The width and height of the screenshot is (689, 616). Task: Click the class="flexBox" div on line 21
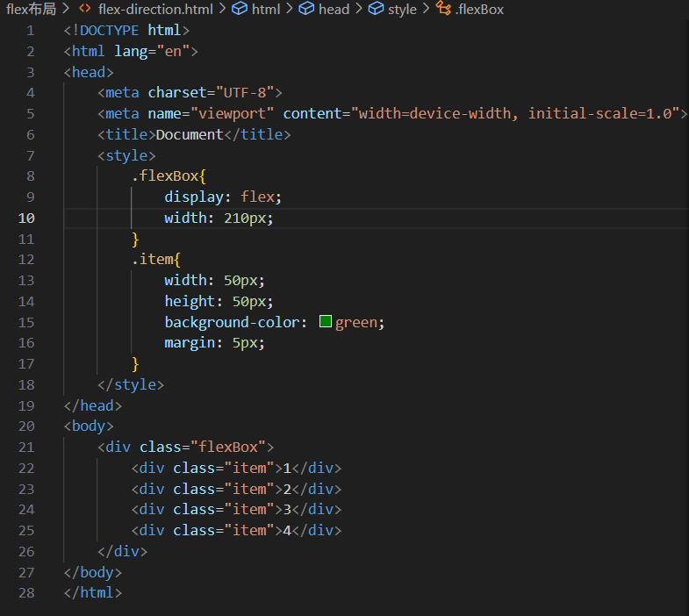coord(185,448)
